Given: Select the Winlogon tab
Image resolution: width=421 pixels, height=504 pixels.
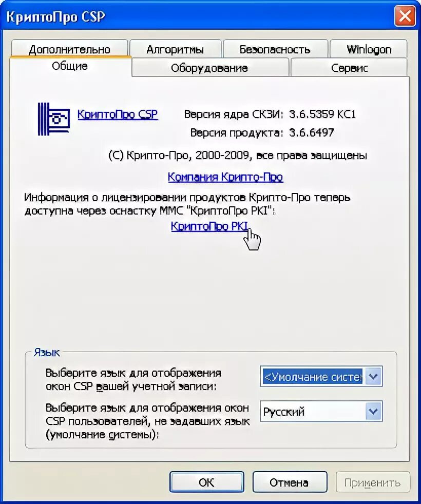Looking at the screenshot, I should point(369,49).
